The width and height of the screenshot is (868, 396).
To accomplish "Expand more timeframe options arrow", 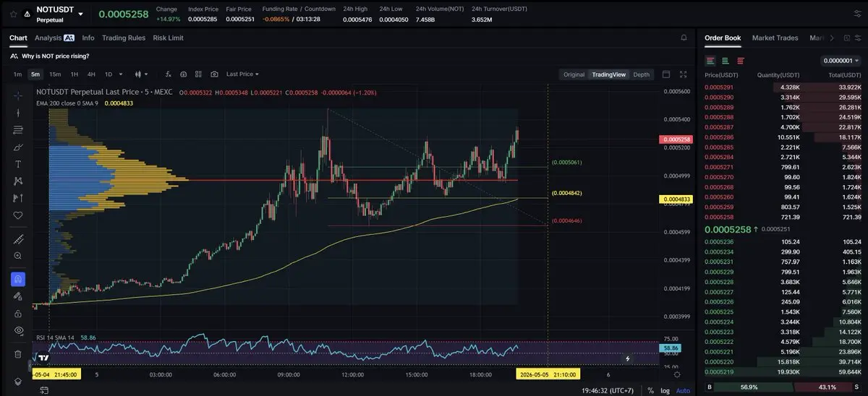I will point(121,74).
